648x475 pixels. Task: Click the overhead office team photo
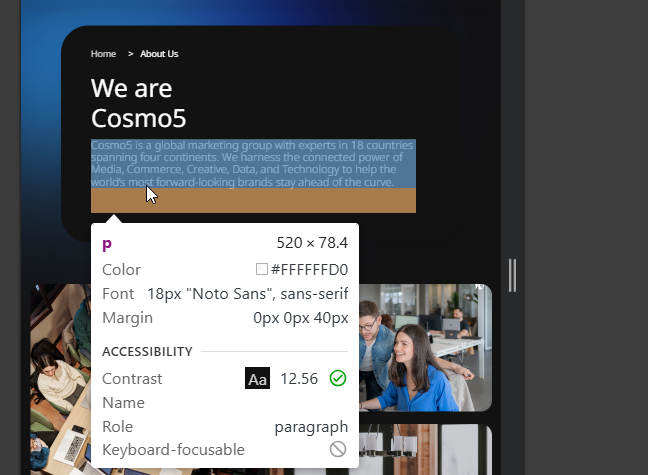pyautogui.click(x=60, y=379)
